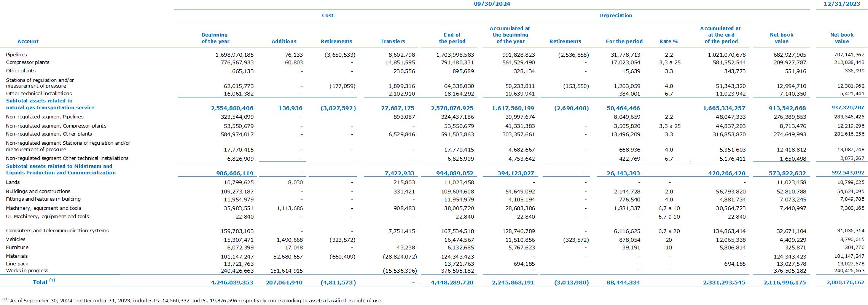Click total net book value 2,116,996,175
Viewport: 868px width, 305px height.
tap(785, 283)
